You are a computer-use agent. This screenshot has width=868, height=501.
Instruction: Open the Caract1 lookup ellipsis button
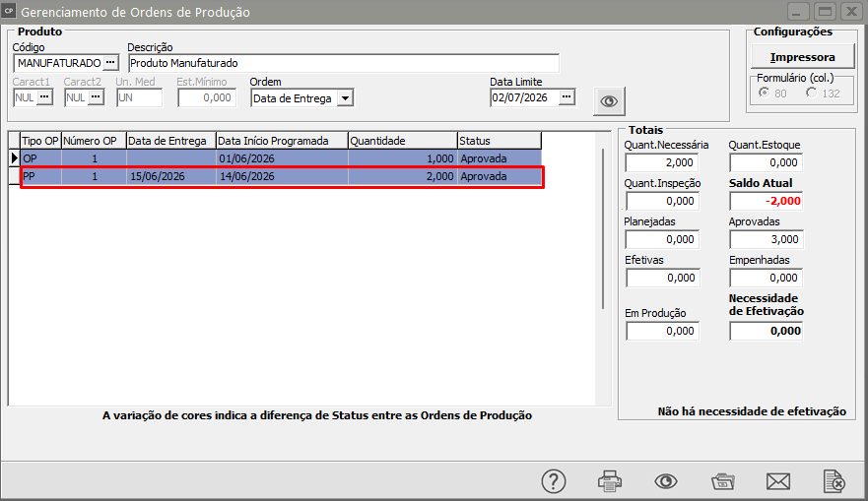[45, 97]
